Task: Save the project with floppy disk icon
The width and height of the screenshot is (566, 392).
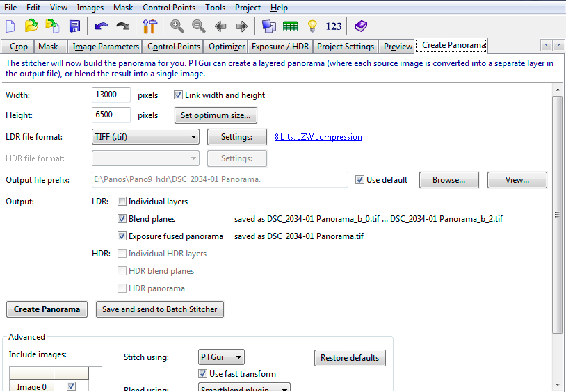Action: pyautogui.click(x=74, y=26)
